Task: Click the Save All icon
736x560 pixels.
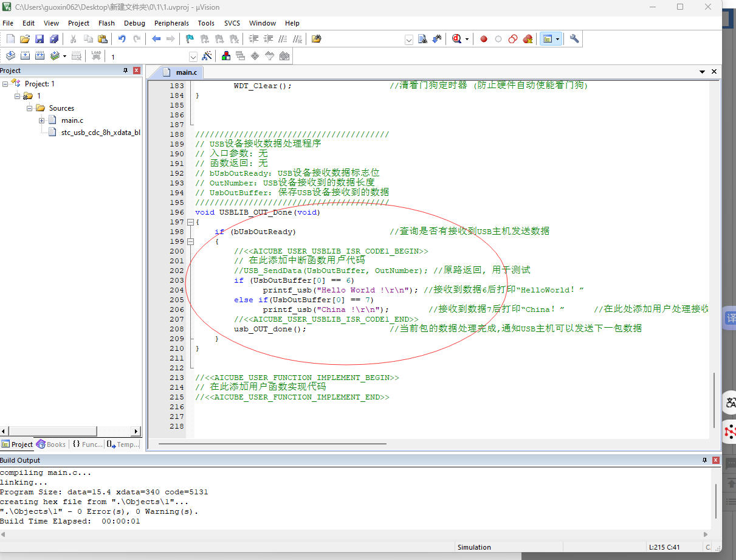Action: [x=54, y=39]
